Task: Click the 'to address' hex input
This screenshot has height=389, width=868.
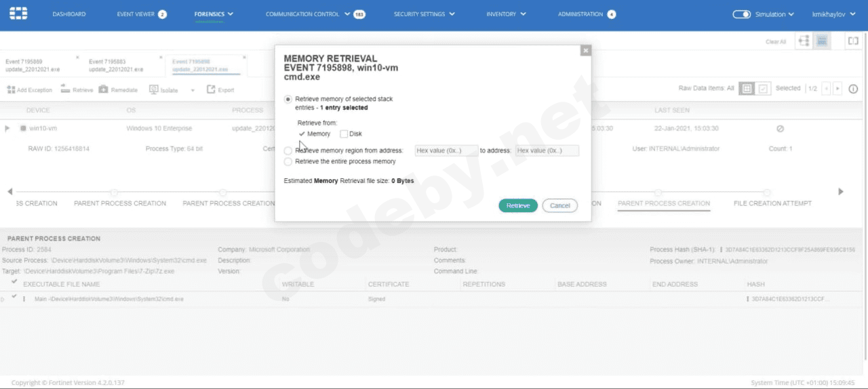Action: [x=547, y=150]
